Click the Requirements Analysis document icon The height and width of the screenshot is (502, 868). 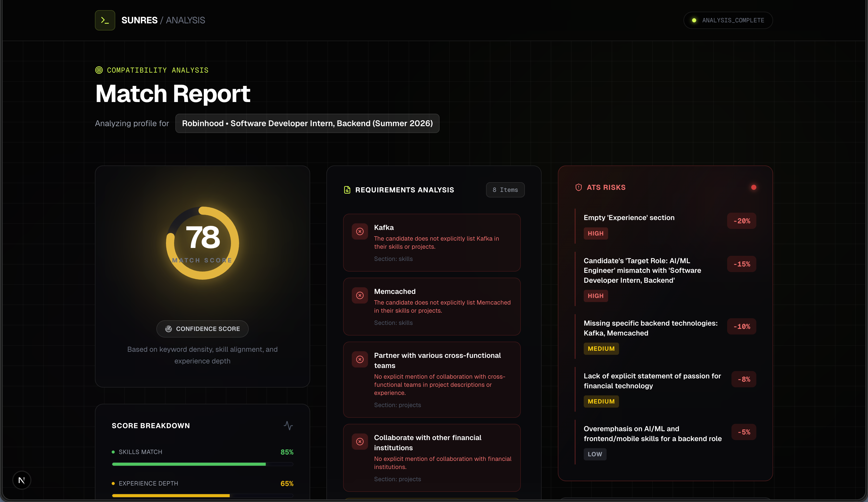tap(347, 190)
